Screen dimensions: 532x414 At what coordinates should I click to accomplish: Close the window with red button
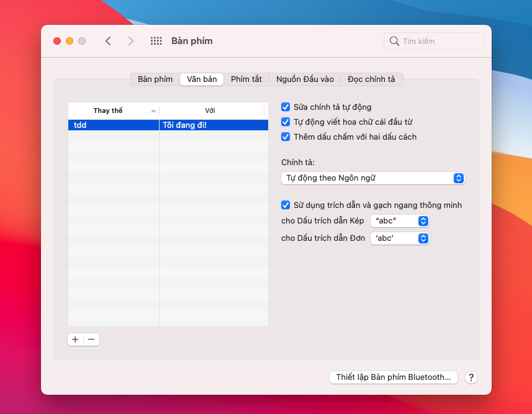57,41
